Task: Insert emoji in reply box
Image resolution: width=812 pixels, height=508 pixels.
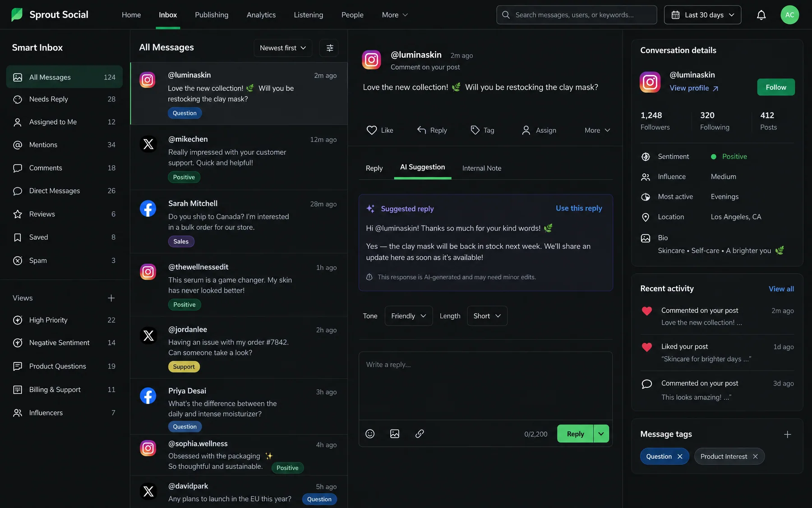Action: point(370,433)
